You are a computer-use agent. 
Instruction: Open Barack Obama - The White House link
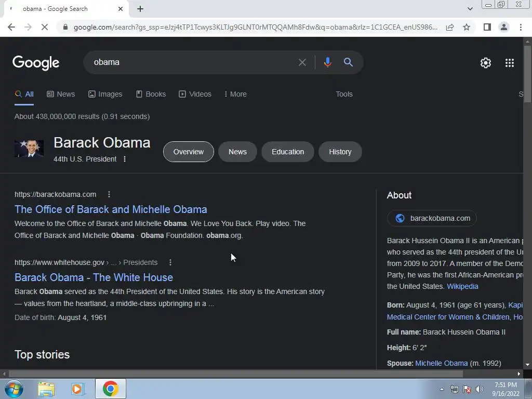pyautogui.click(x=94, y=277)
